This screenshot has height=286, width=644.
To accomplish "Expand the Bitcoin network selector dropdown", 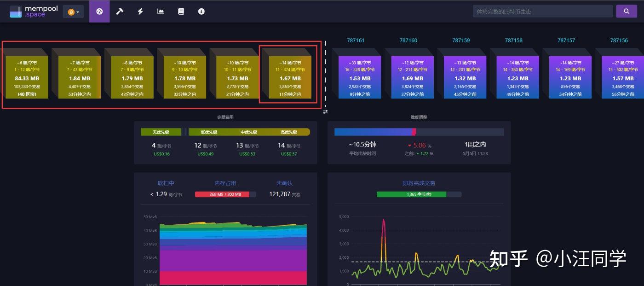I will [x=73, y=12].
